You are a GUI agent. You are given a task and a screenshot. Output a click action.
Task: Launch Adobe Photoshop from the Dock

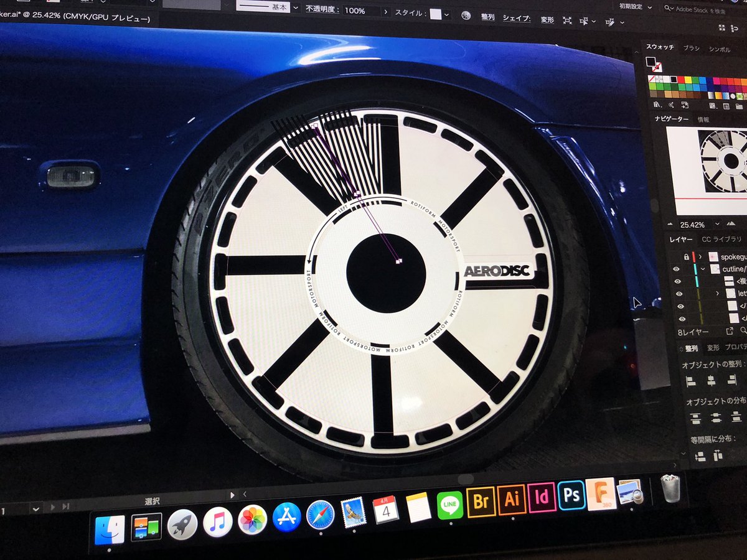pyautogui.click(x=571, y=495)
